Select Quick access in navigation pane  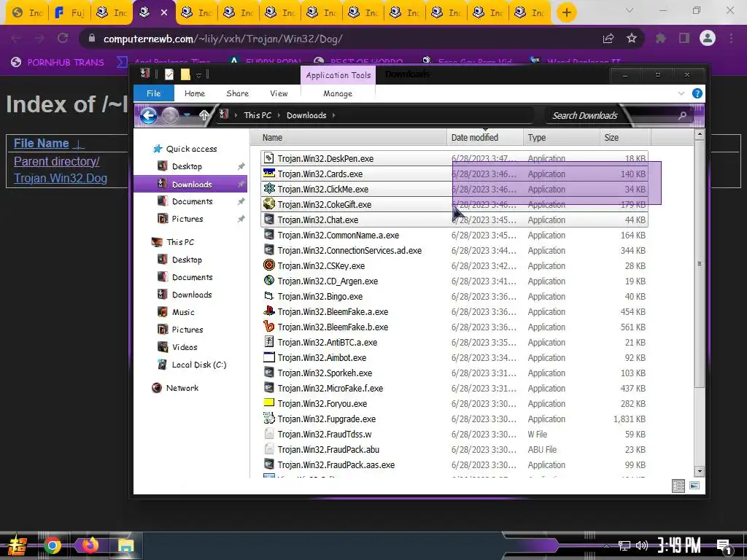click(192, 149)
